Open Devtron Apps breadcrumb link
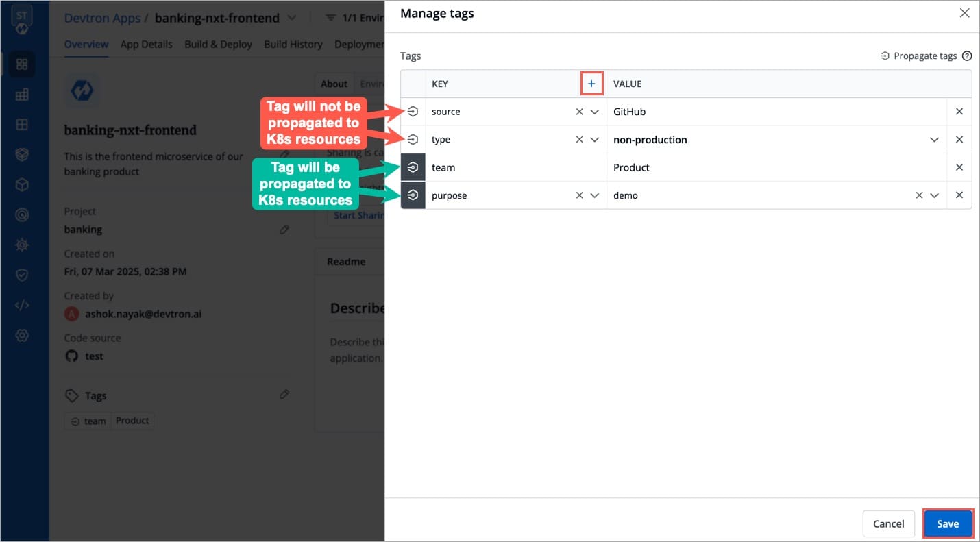The width and height of the screenshot is (980, 542). click(x=102, y=18)
